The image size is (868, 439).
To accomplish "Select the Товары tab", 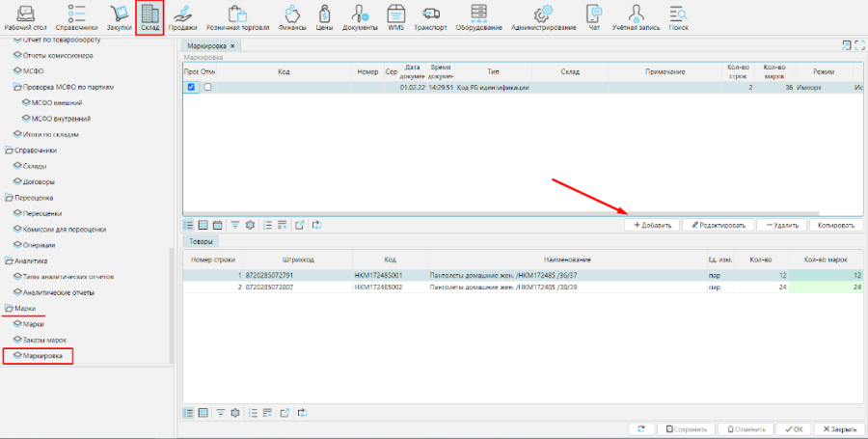I will pyautogui.click(x=202, y=242).
